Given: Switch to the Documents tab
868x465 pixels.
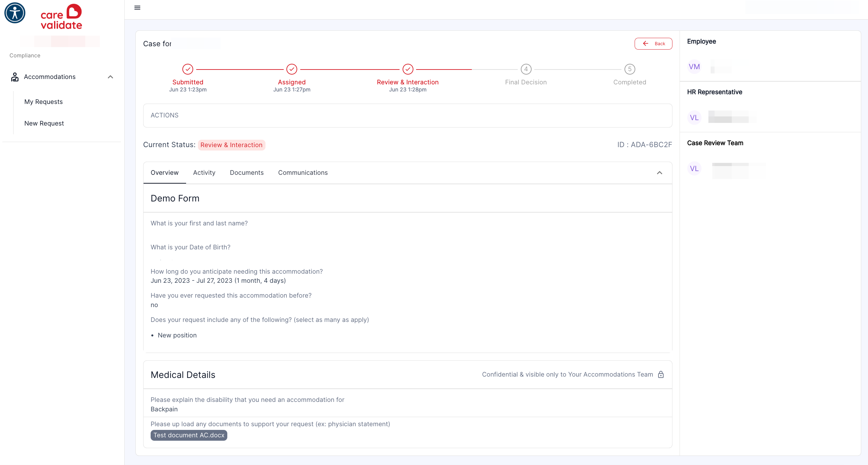Looking at the screenshot, I should coord(247,172).
